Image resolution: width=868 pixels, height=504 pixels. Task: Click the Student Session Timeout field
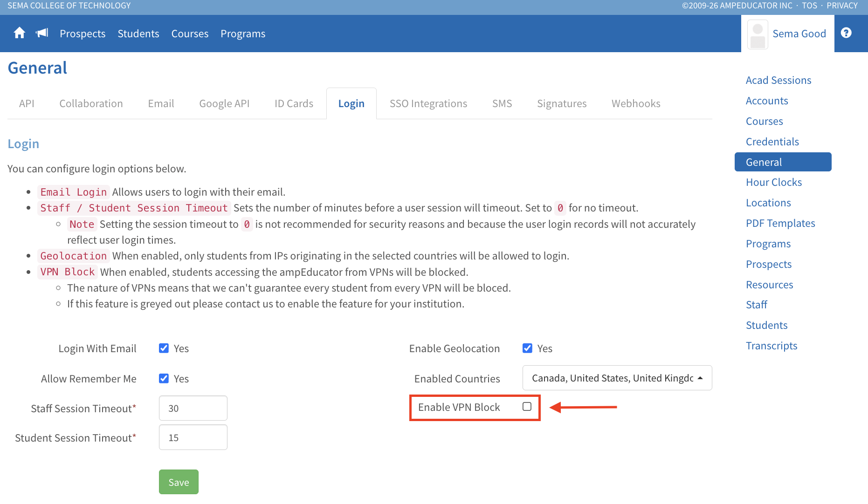click(193, 437)
